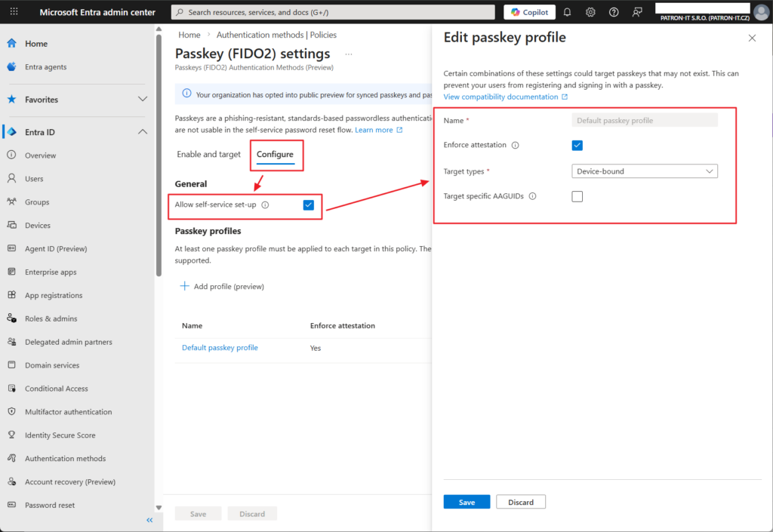Click the notifications bell icon
Image resolution: width=773 pixels, height=532 pixels.
coord(567,12)
